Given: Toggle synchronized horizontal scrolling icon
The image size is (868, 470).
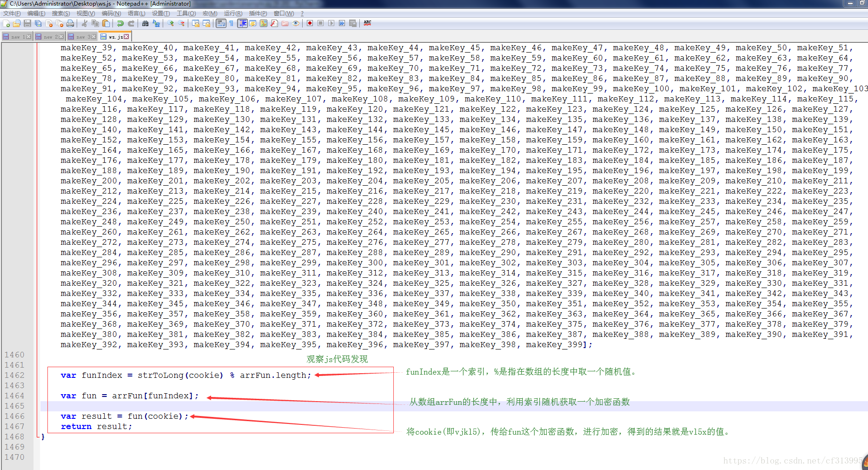Looking at the screenshot, I should click(x=206, y=23).
